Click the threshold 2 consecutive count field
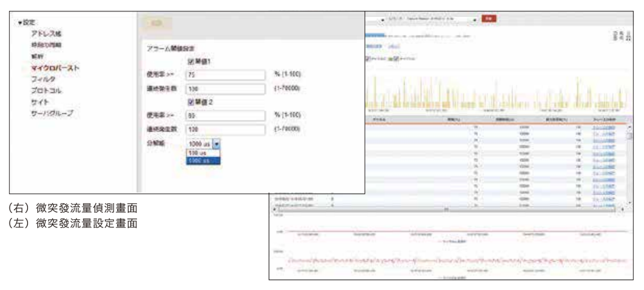The width and height of the screenshot is (644, 290). (226, 130)
